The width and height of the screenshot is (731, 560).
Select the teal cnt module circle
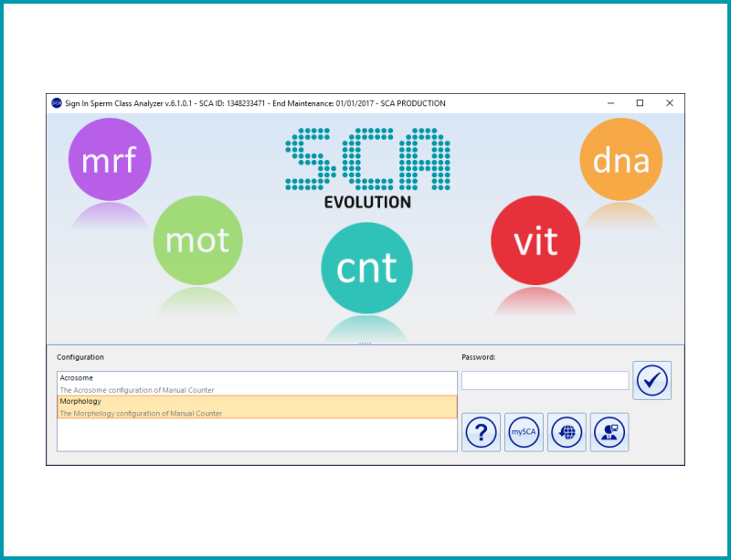pos(366,268)
